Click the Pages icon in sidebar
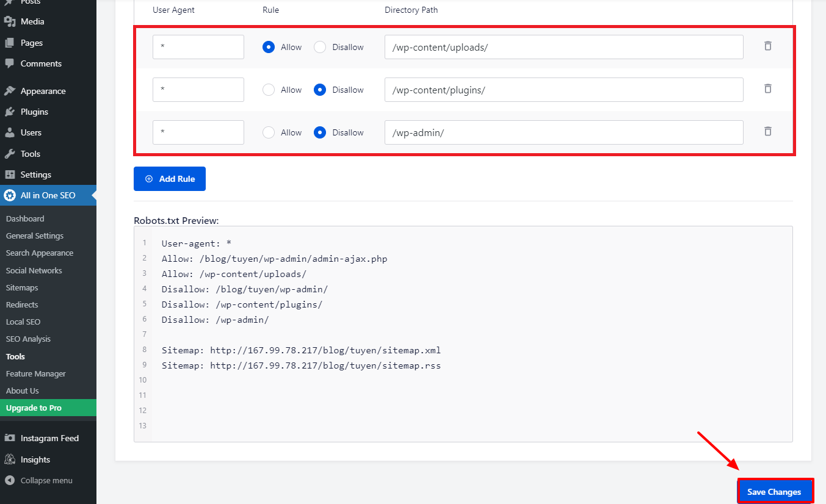826x504 pixels. point(10,43)
